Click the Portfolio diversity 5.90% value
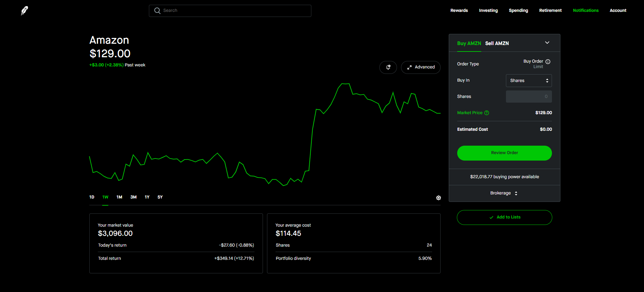The image size is (644, 292). pyautogui.click(x=425, y=258)
